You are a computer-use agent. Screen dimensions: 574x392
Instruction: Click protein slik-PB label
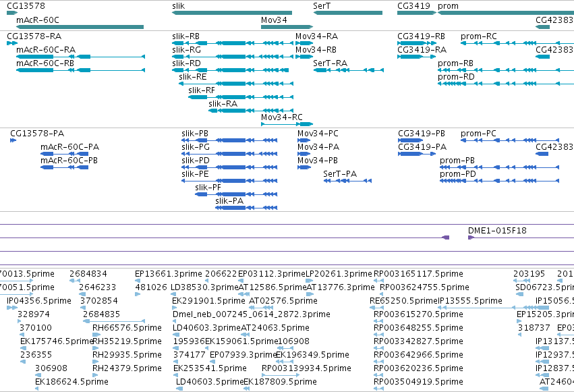pos(195,133)
